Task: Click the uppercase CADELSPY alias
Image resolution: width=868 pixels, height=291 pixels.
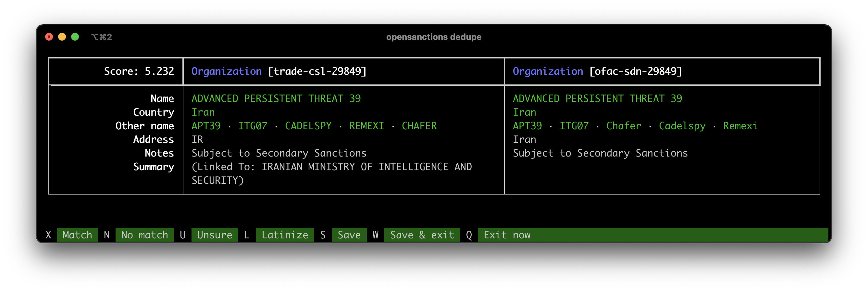Action: 308,126
